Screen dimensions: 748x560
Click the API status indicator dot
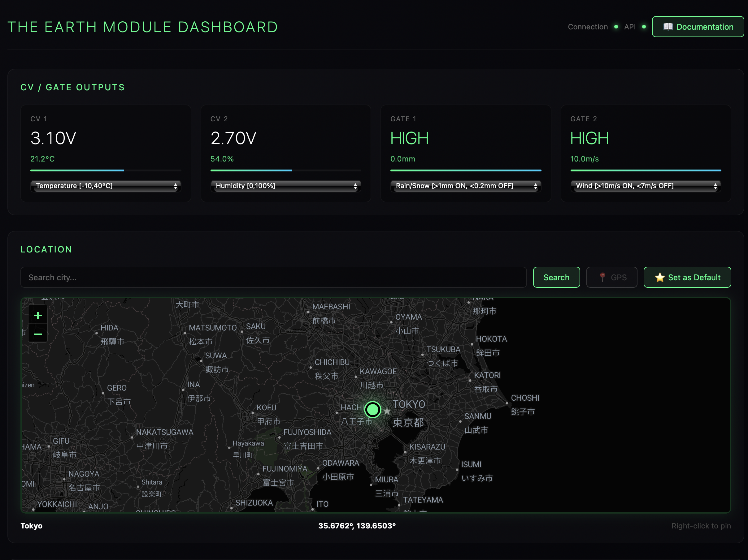[x=644, y=27]
